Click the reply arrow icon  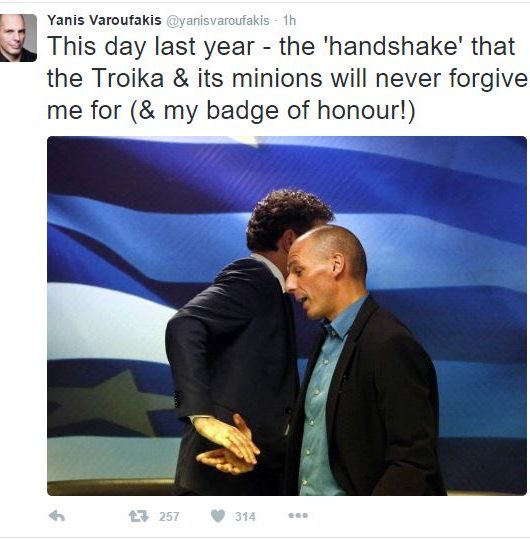[x=57, y=516]
